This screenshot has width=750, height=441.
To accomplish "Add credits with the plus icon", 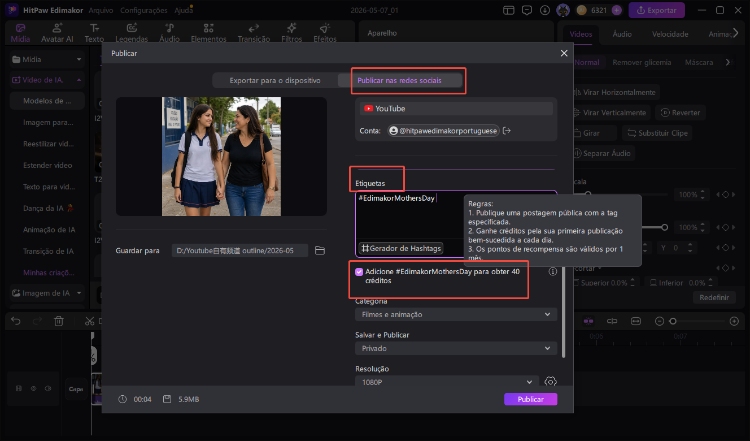I will [617, 10].
